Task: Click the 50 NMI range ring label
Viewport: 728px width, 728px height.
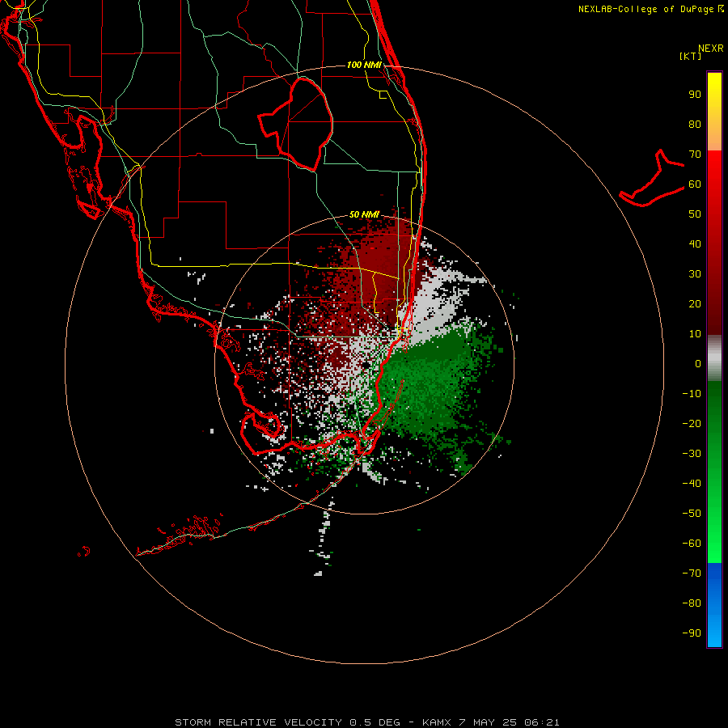Action: 364,214
